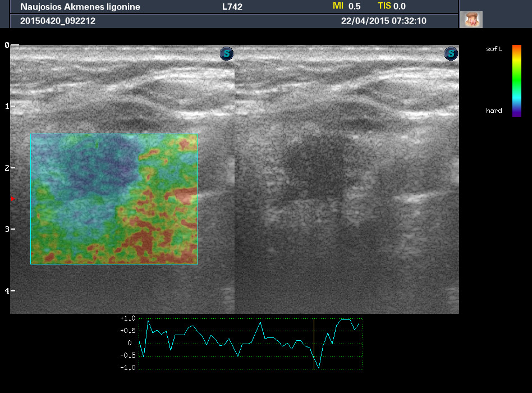Click the S icon on the B-mode image
Screen dimensions: 532x393
[x=451, y=54]
